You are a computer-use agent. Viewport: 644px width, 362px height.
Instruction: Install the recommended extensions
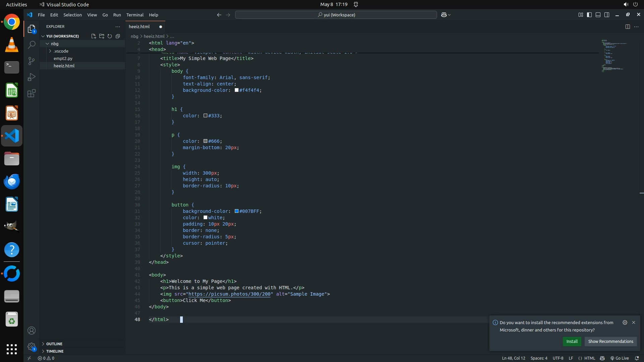point(572,341)
